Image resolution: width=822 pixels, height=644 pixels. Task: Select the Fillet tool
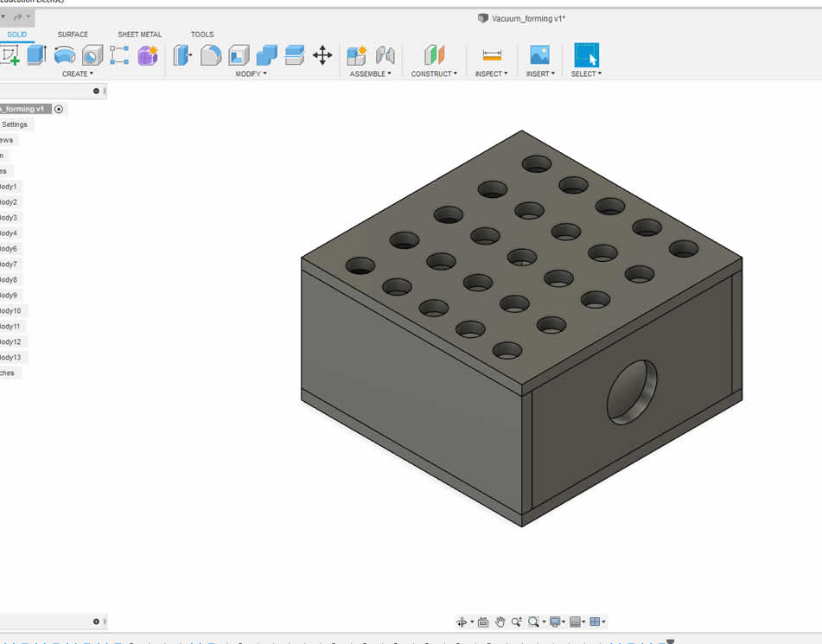coord(211,55)
